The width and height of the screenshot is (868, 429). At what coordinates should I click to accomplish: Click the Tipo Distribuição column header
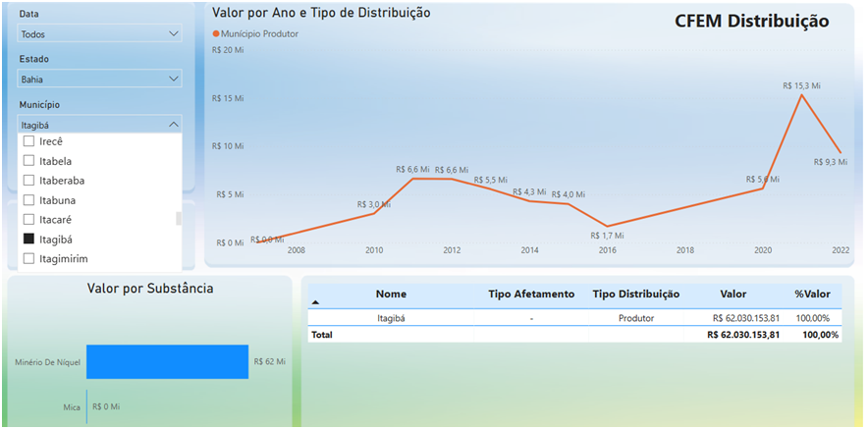[x=635, y=295]
